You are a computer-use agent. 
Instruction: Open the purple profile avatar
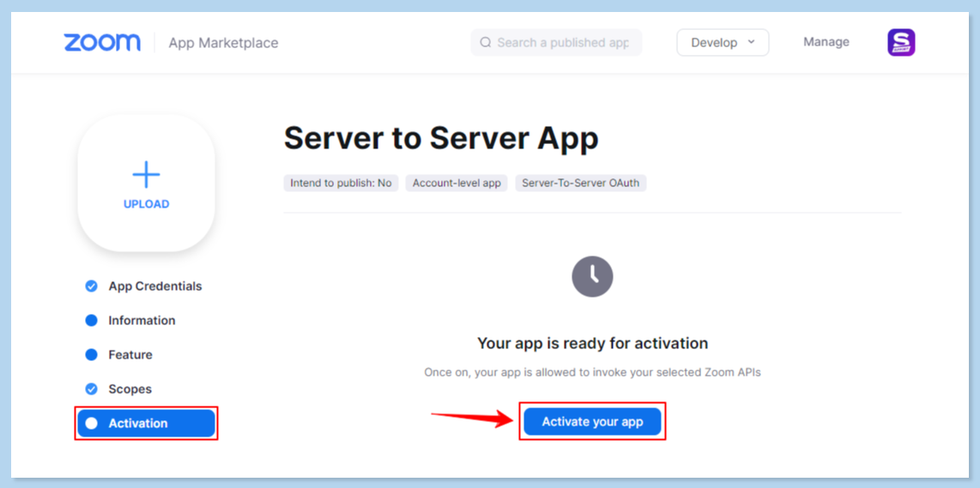901,43
